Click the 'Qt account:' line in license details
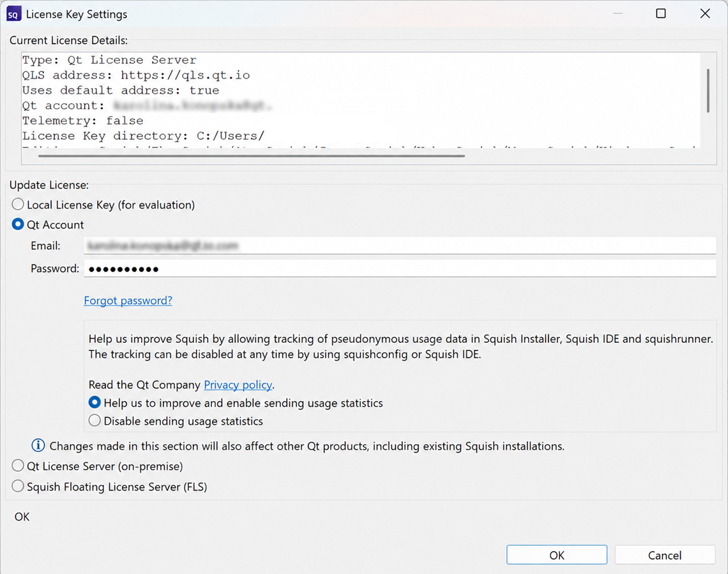This screenshot has height=574, width=728. tap(147, 105)
